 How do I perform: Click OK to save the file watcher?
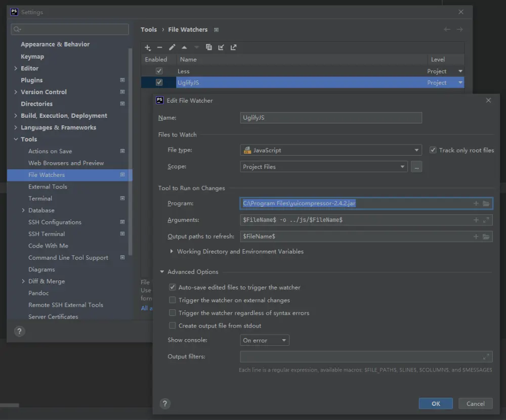[x=436, y=403]
